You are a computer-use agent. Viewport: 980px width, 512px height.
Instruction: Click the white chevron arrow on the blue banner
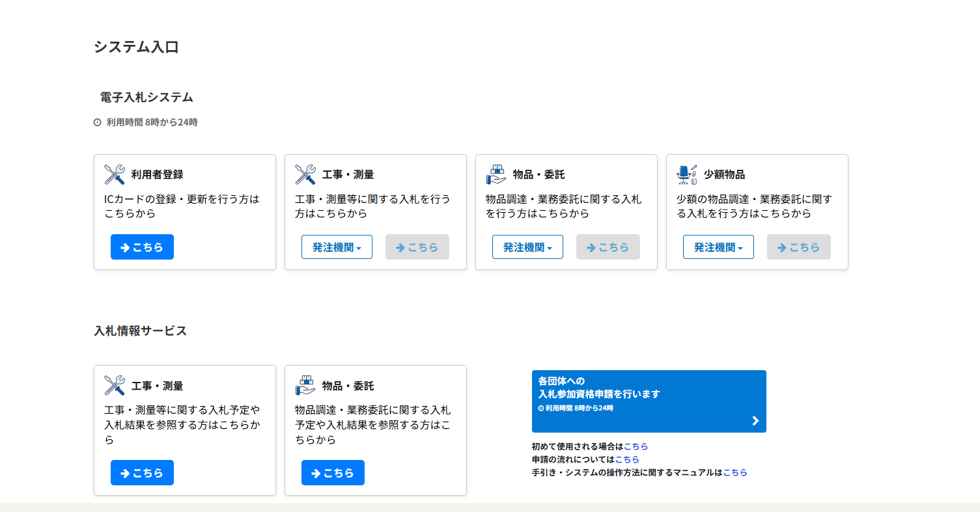(755, 420)
